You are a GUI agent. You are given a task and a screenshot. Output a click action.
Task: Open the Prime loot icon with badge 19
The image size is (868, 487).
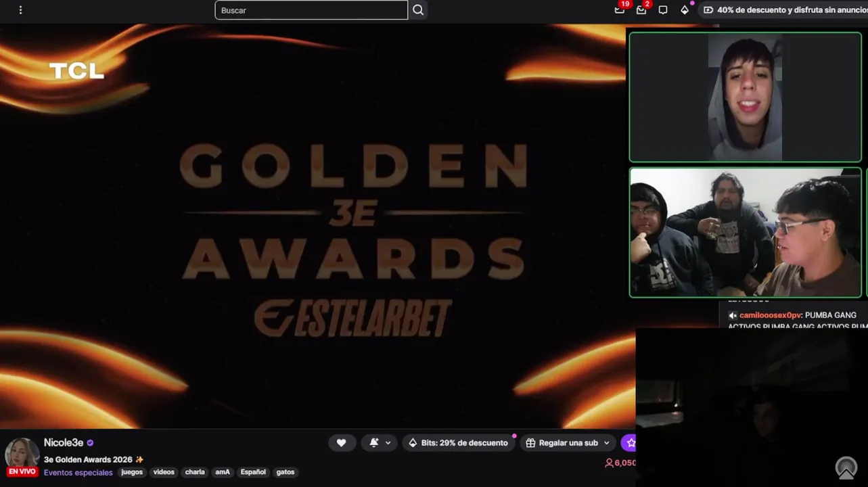click(620, 9)
